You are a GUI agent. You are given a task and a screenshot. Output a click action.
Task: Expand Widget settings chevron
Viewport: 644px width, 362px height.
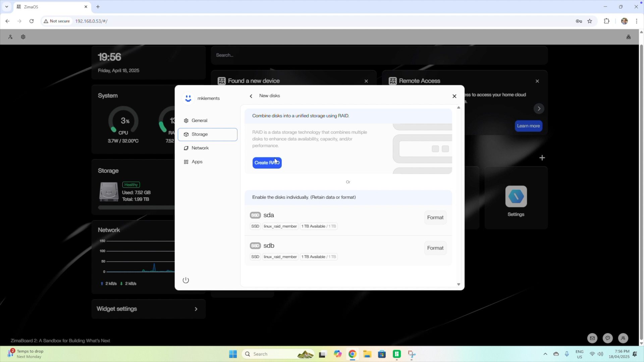pos(196,309)
